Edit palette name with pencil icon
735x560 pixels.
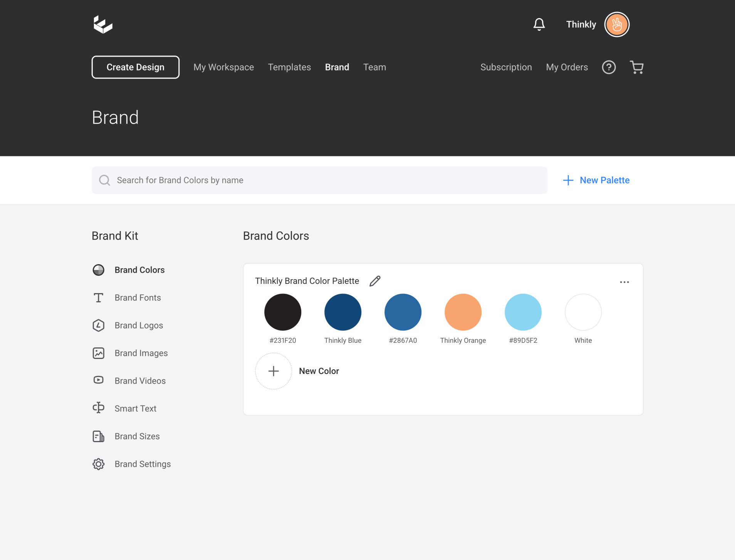click(375, 281)
